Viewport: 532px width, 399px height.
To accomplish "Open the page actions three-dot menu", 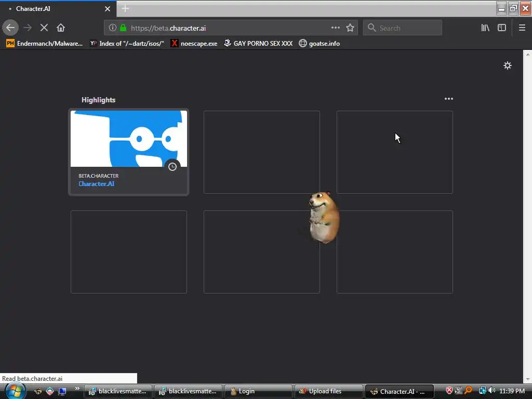I will [x=335, y=28].
